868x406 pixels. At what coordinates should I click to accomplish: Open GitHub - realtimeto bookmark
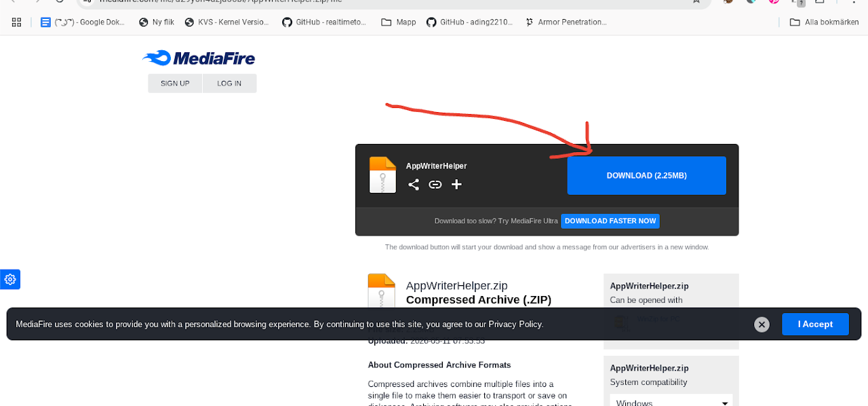[324, 22]
